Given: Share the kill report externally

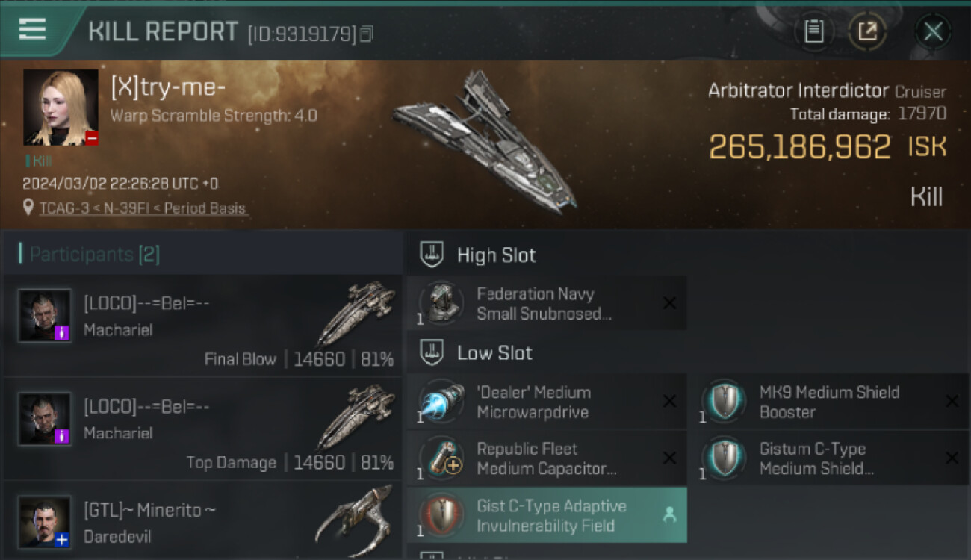Looking at the screenshot, I should pos(867,31).
